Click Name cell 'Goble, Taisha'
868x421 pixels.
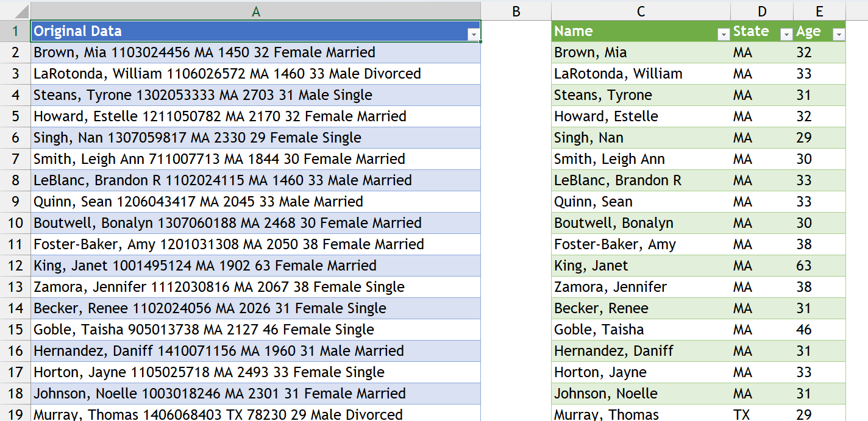tap(641, 330)
